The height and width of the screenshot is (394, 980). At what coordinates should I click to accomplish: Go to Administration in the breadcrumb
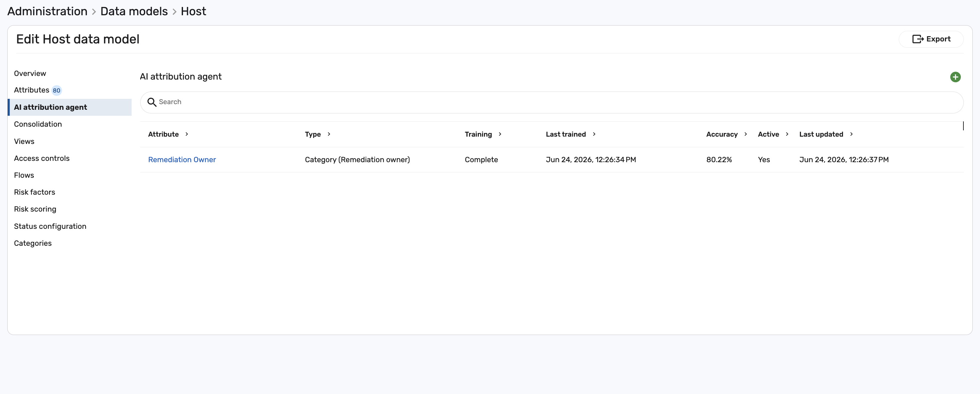coord(47,11)
